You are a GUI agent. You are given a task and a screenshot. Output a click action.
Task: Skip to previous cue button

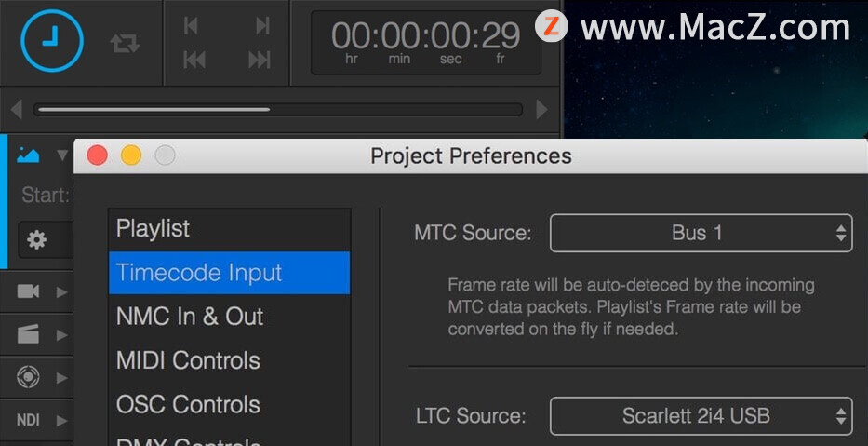coord(191,25)
